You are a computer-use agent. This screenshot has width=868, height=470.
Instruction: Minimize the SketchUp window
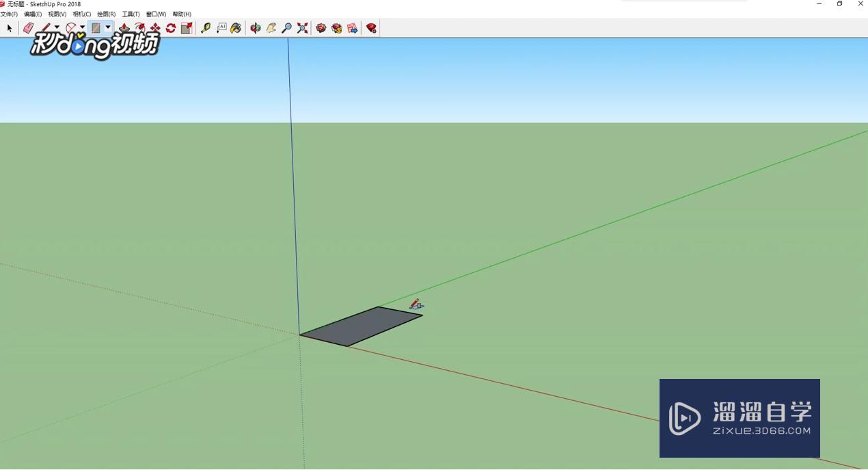coord(819,4)
